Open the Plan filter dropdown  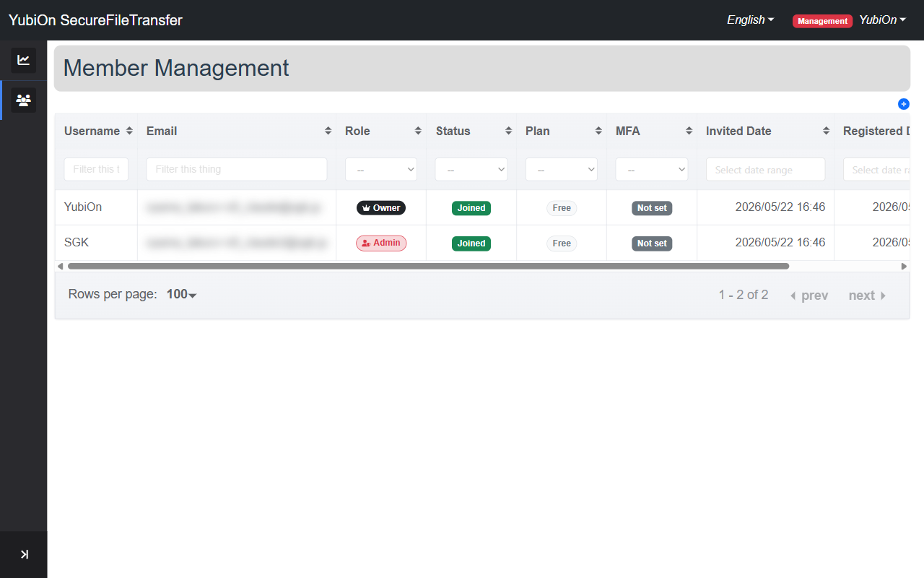(x=562, y=169)
